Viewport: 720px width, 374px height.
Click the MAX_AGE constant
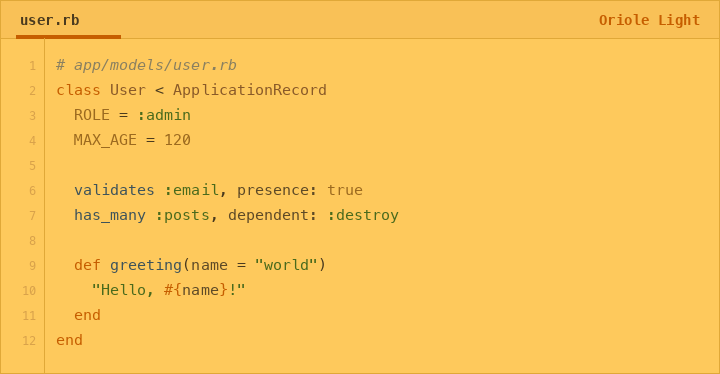(x=105, y=140)
